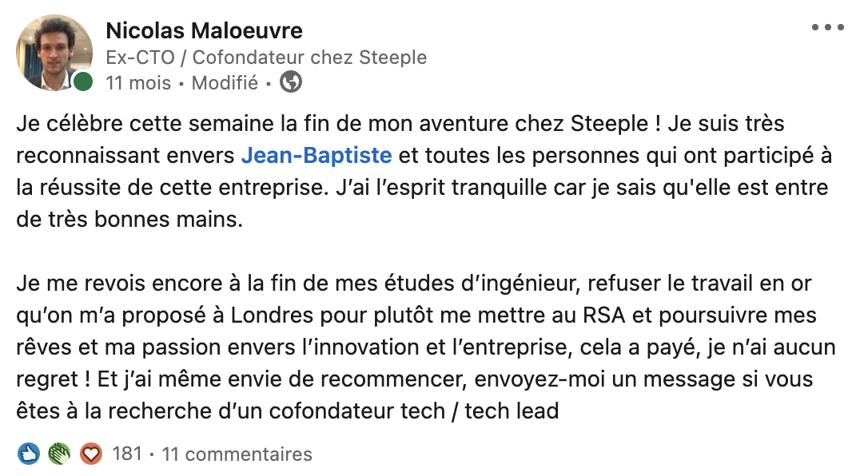Click the Ex-CTO / Cofondateur chez Steeple headline
Screen dimensions: 868x476
(x=266, y=57)
